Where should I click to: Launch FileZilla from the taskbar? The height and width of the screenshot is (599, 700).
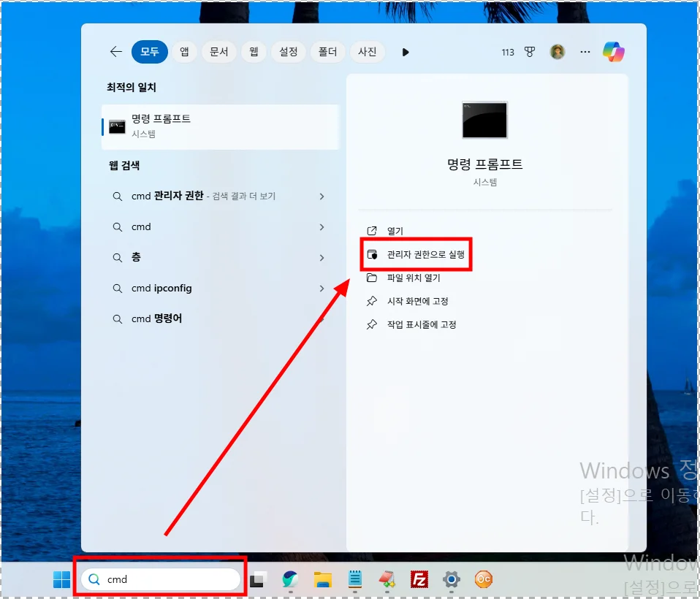pyautogui.click(x=419, y=580)
